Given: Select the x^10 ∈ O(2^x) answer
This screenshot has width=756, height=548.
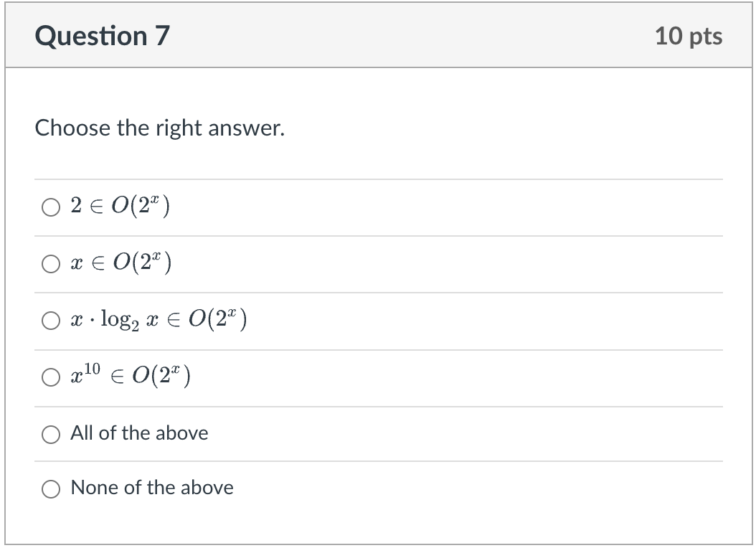Looking at the screenshot, I should pyautogui.click(x=50, y=376).
